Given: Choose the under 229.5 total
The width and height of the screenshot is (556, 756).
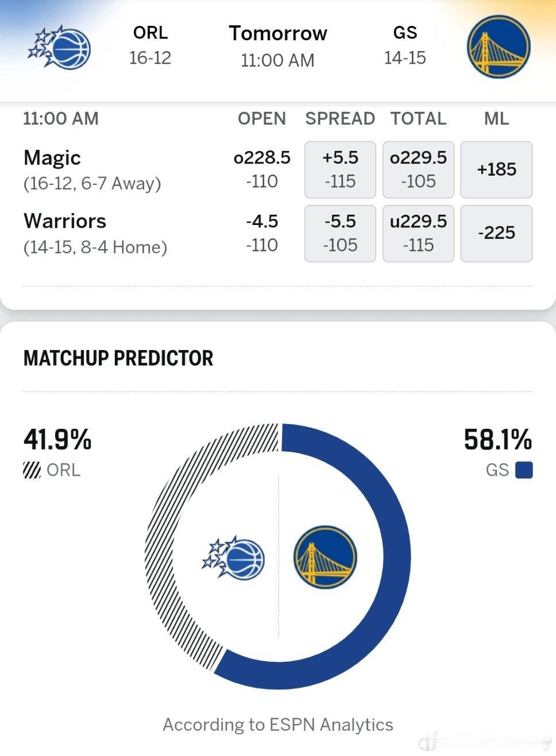Looking at the screenshot, I should pyautogui.click(x=418, y=233).
